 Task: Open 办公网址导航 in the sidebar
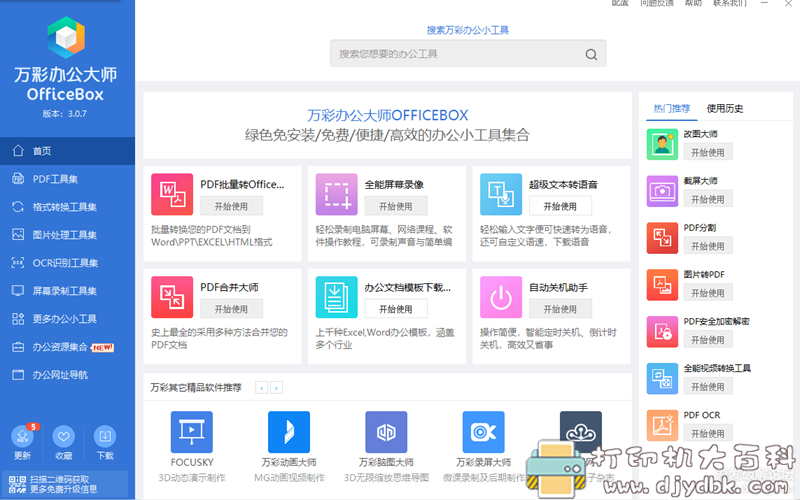pos(67,376)
